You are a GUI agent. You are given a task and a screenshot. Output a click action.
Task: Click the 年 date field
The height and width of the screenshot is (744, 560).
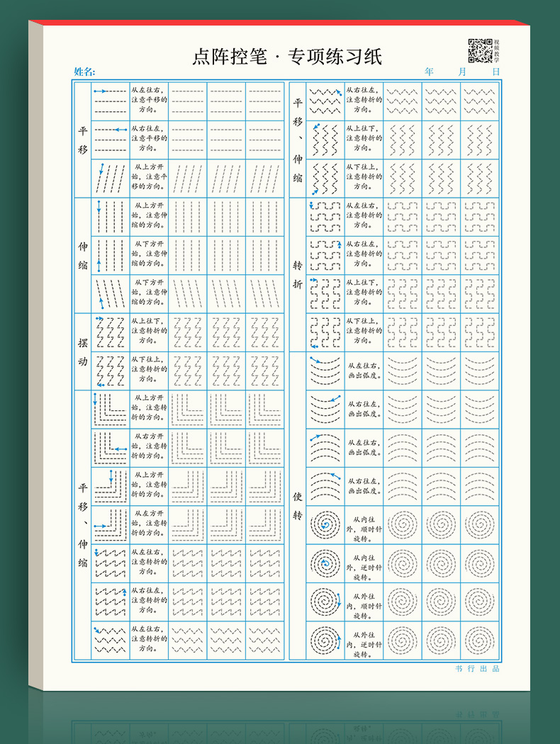click(429, 72)
